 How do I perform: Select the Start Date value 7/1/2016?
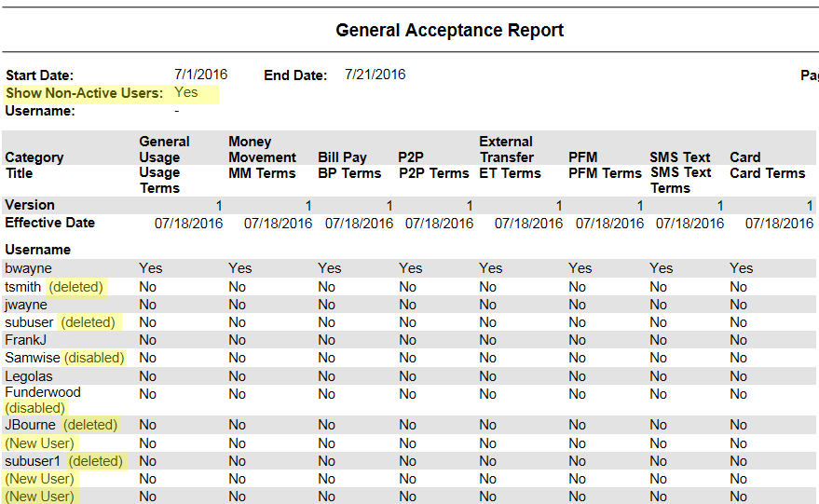tap(200, 75)
